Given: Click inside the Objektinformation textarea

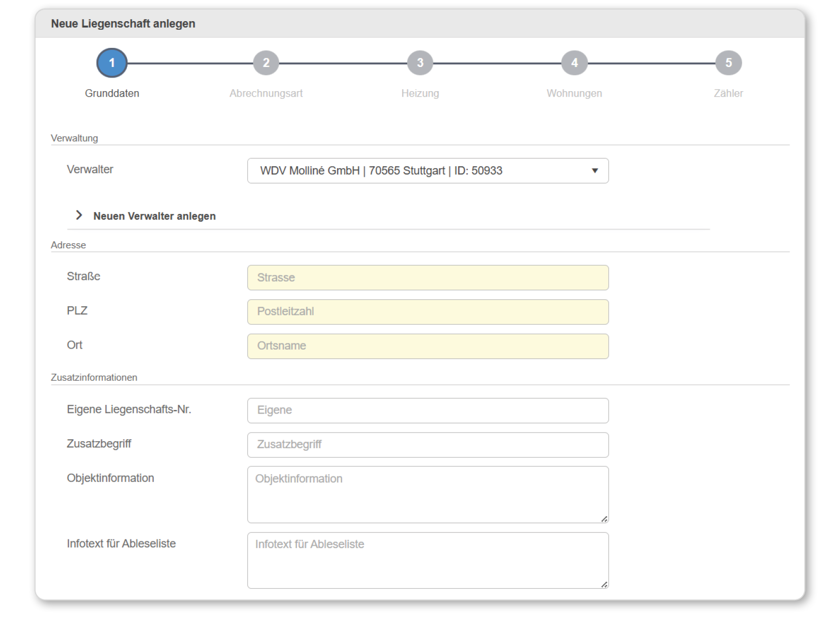Looking at the screenshot, I should [x=428, y=495].
